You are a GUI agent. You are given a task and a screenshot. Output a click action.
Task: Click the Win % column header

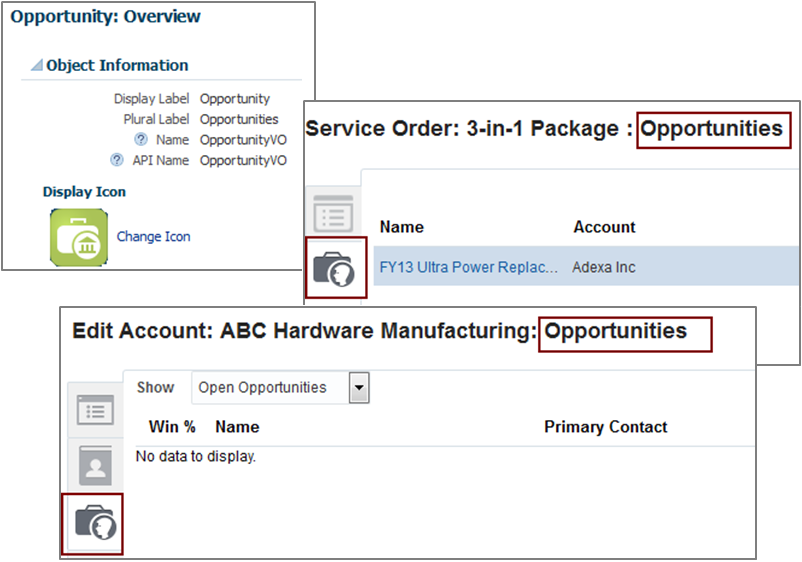pos(172,427)
